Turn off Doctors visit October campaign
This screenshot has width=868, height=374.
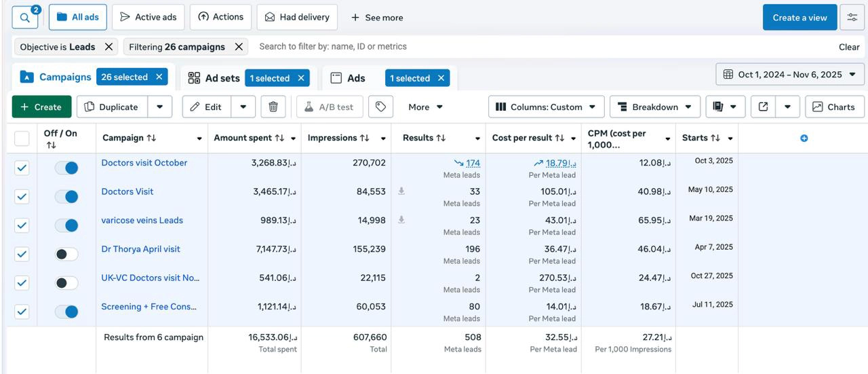point(66,168)
